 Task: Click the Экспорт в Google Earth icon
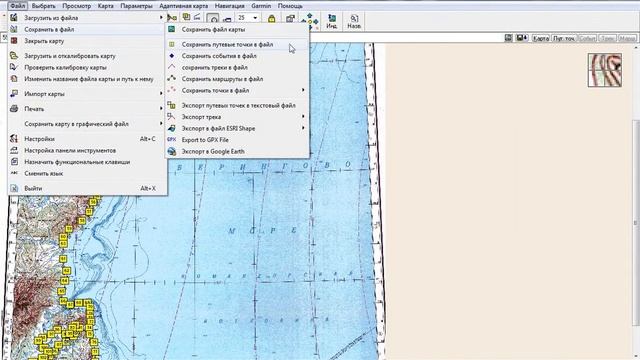(172, 151)
